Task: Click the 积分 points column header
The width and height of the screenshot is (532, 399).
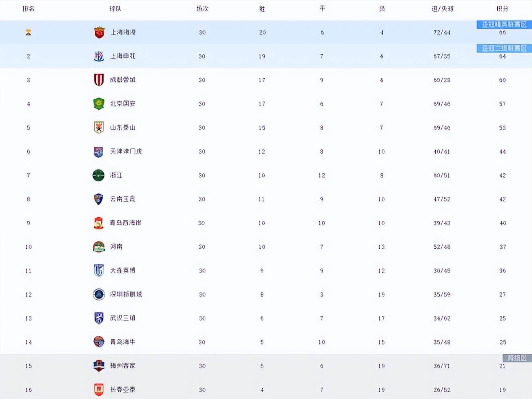Action: click(502, 8)
